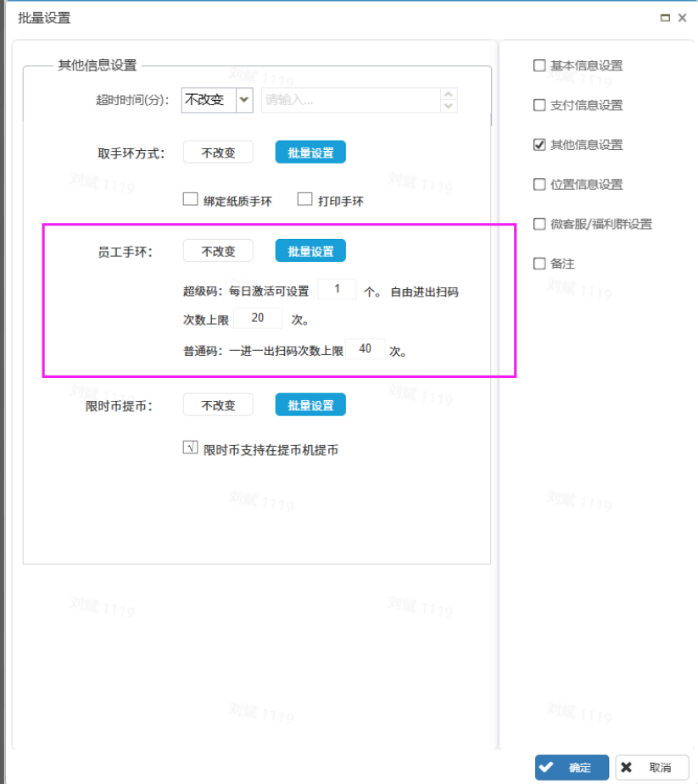Click the 取消 cancel button

(651, 767)
